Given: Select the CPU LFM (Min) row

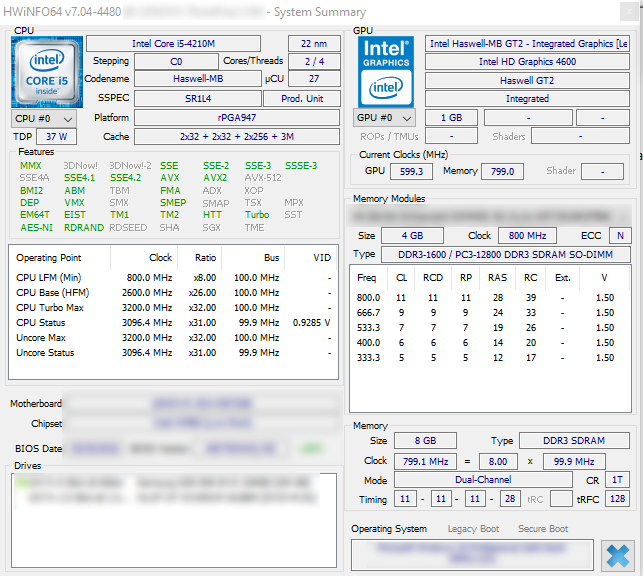Looking at the screenshot, I should tap(173, 278).
